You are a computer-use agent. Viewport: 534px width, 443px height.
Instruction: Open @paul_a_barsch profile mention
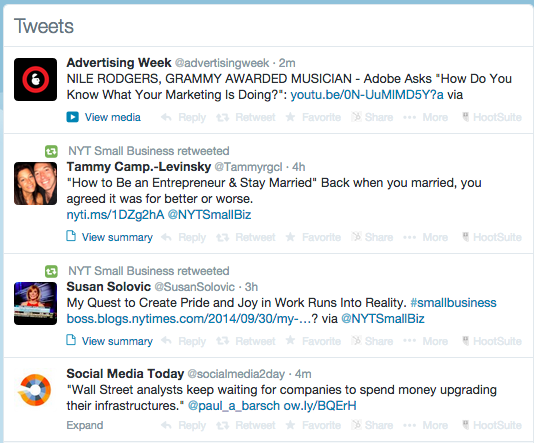tap(234, 406)
